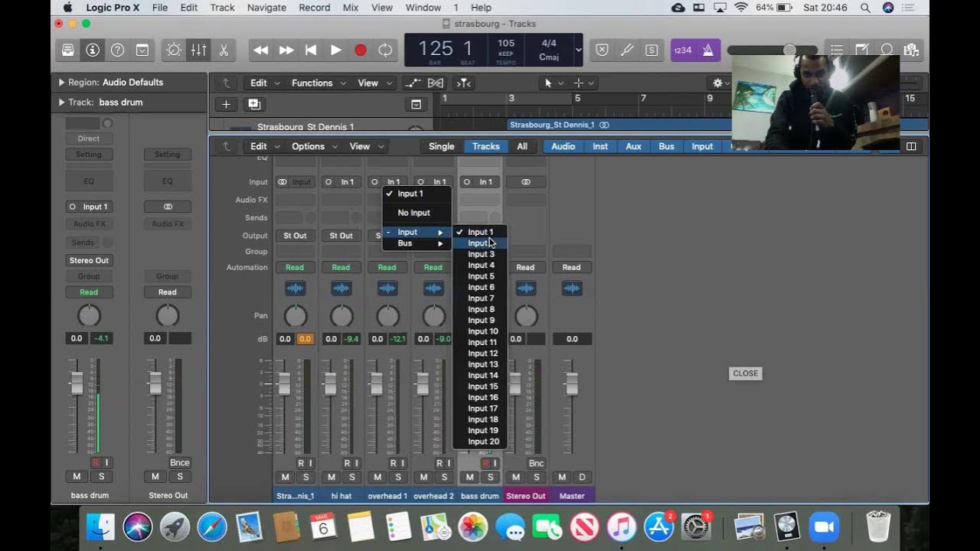This screenshot has height=551, width=980.
Task: Open Safari from the Dock
Action: pos(212,527)
